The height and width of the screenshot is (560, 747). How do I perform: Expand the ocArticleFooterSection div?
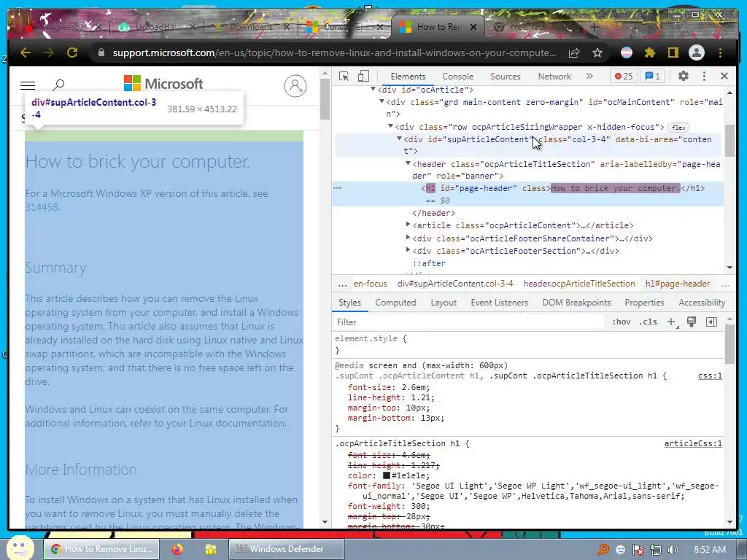tap(408, 250)
